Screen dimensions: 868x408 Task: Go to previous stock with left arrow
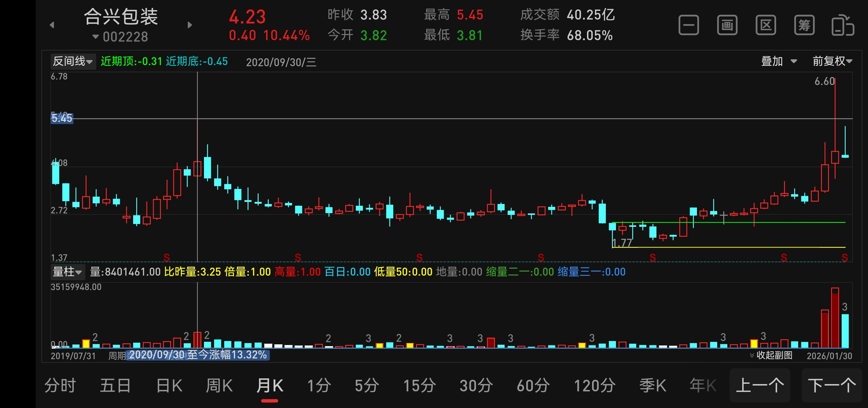click(52, 25)
